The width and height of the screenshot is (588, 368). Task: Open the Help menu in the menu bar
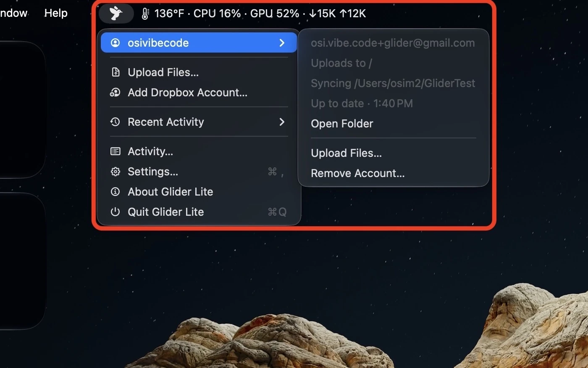56,13
